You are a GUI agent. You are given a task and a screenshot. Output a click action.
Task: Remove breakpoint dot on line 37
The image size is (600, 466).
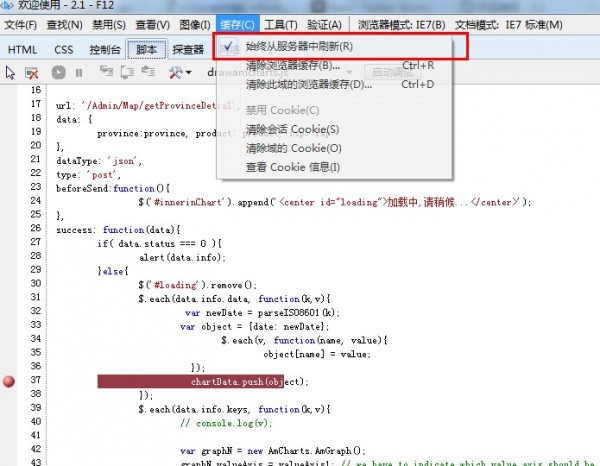(x=9, y=381)
